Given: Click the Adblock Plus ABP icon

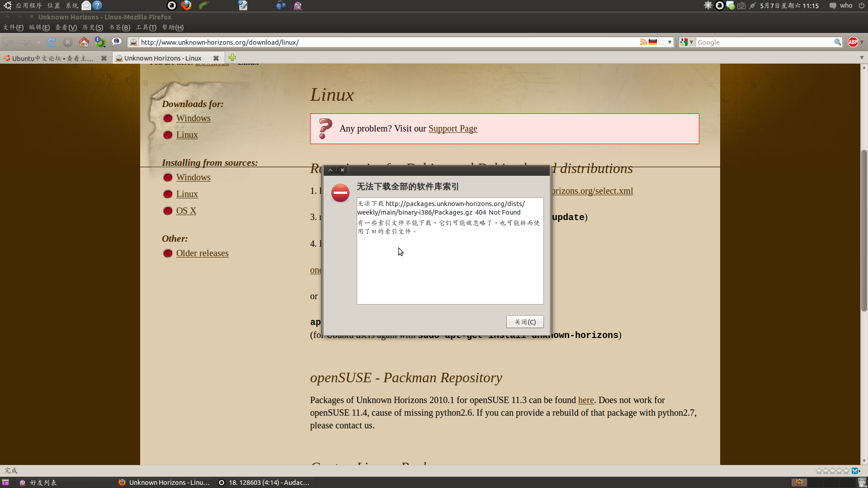Looking at the screenshot, I should 853,42.
